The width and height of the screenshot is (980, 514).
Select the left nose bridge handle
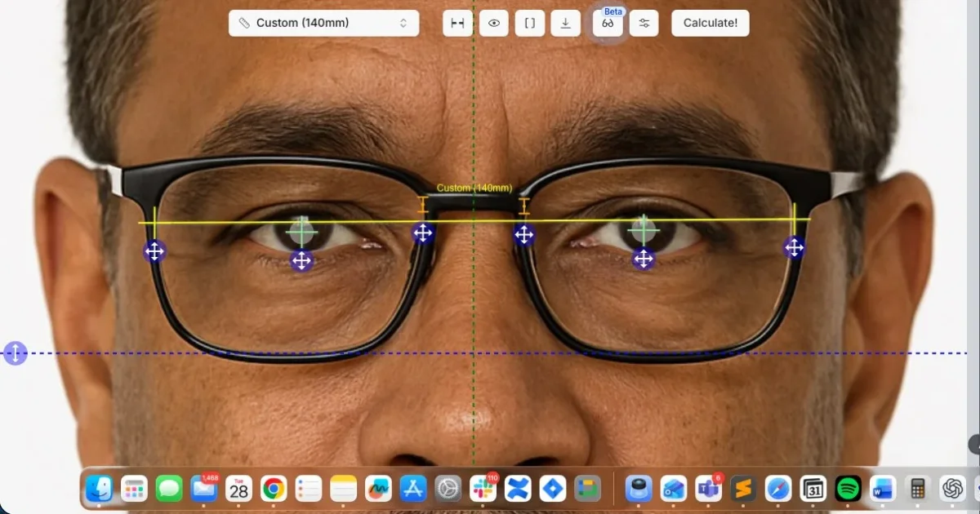tap(422, 233)
